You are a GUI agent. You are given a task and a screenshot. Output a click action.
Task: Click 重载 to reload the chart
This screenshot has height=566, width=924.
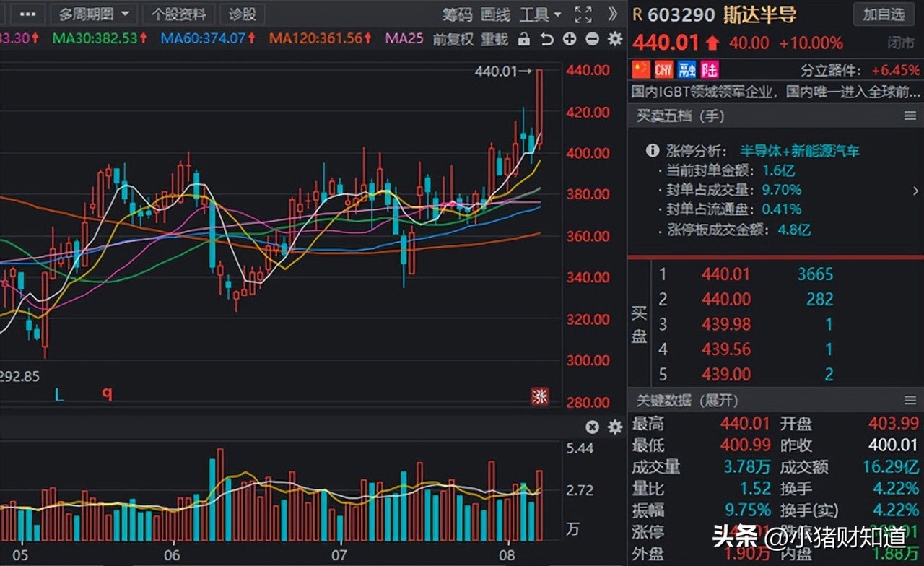(x=494, y=40)
